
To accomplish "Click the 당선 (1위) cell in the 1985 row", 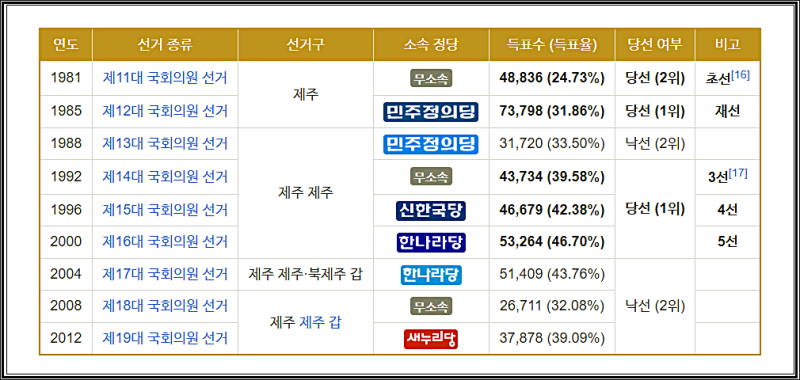I will [x=655, y=111].
